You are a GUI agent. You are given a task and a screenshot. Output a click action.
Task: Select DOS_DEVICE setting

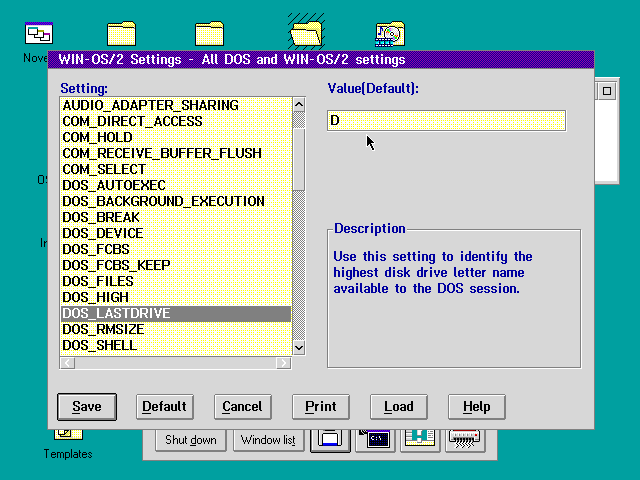tap(176, 233)
